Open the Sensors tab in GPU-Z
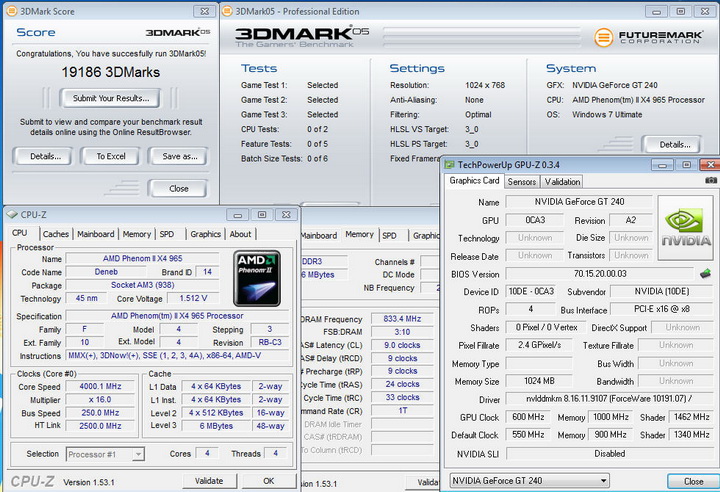The width and height of the screenshot is (720, 492). coord(521,182)
